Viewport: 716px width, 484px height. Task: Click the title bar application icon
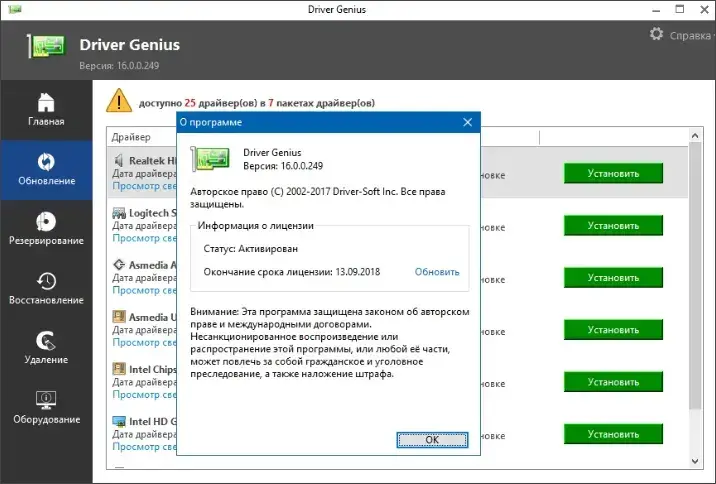coord(15,9)
